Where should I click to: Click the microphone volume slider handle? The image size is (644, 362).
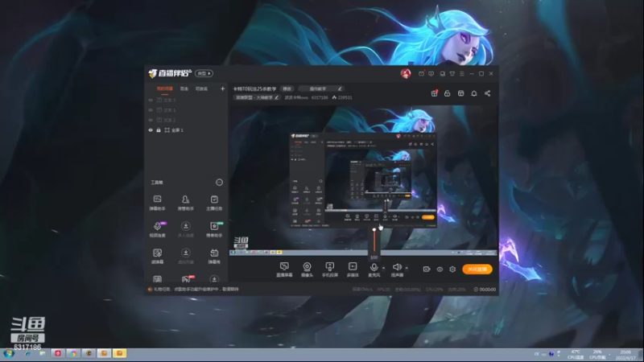[x=374, y=229]
